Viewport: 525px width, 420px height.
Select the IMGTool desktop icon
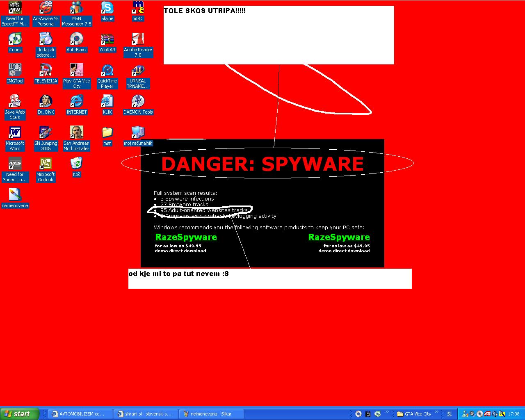pyautogui.click(x=15, y=73)
